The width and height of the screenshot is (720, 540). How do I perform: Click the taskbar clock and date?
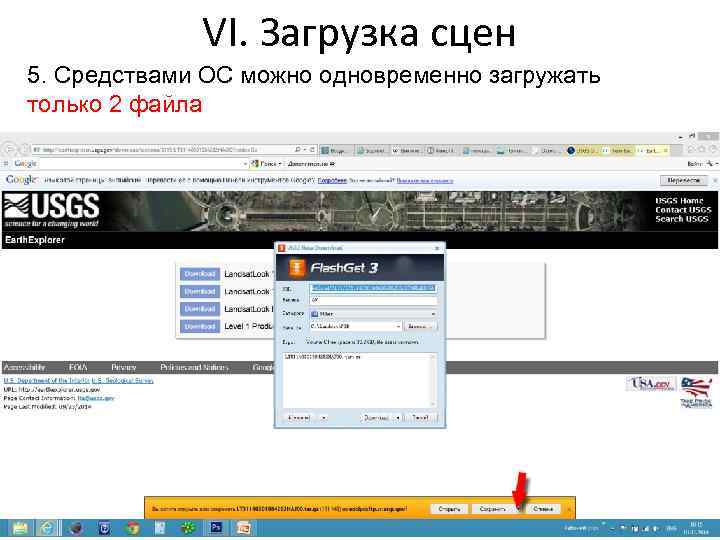pyautogui.click(x=697, y=528)
